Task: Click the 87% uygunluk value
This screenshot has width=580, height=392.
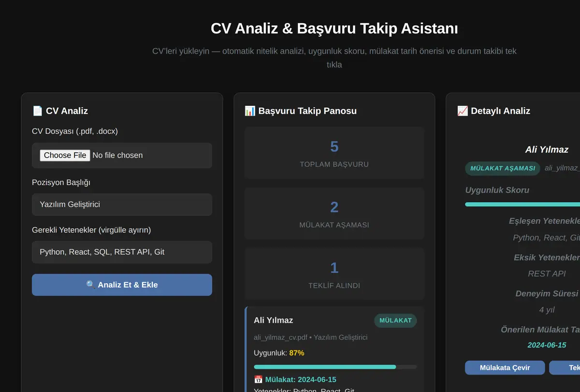Action: click(x=297, y=353)
